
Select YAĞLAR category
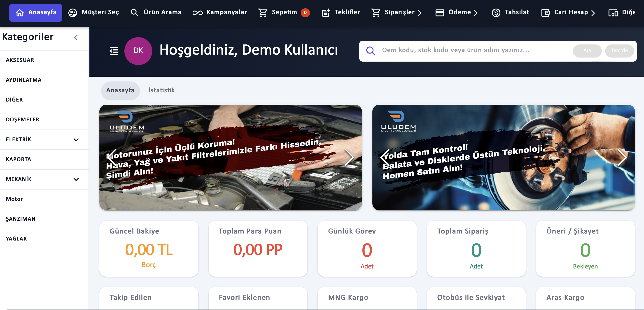(x=44, y=239)
